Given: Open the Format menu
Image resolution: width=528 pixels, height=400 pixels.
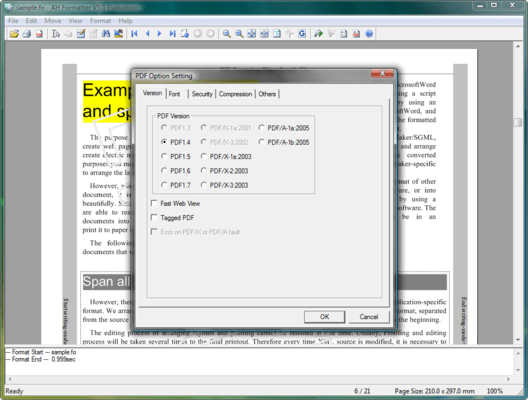Looking at the screenshot, I should (x=100, y=21).
